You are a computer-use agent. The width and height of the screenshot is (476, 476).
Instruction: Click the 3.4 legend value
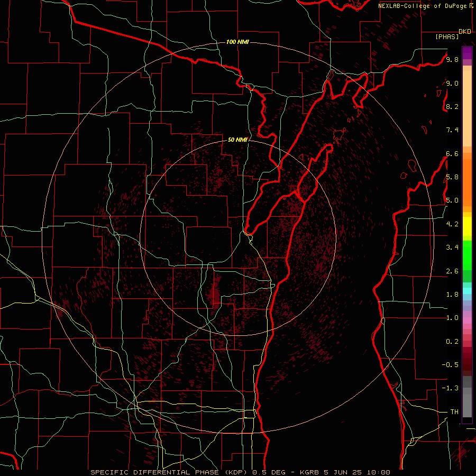tap(452, 248)
